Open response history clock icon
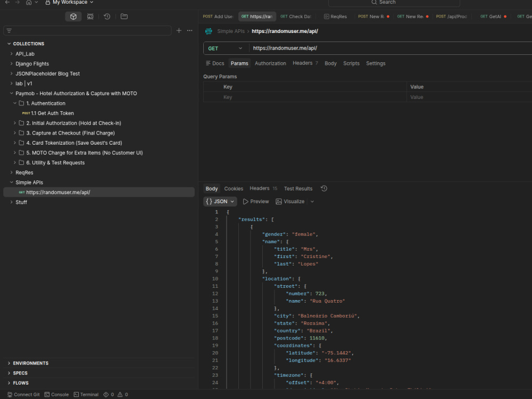The height and width of the screenshot is (399, 532). tap(324, 188)
